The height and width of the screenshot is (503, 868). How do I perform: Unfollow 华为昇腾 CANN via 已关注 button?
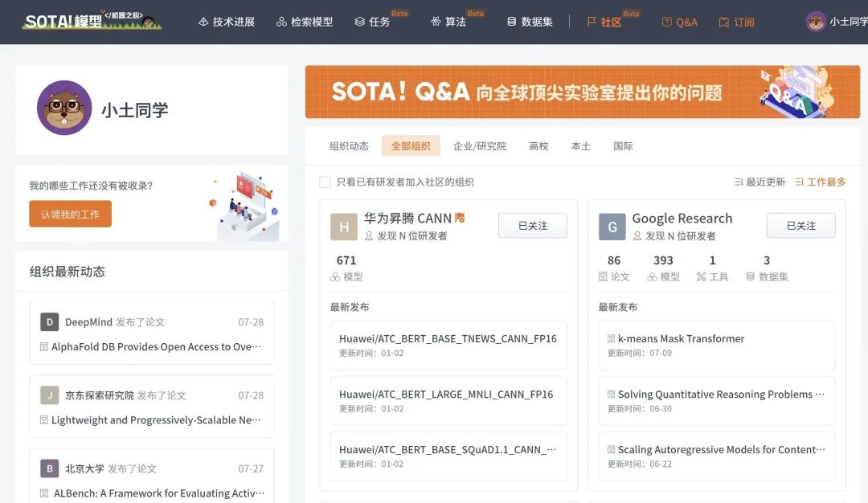[533, 226]
